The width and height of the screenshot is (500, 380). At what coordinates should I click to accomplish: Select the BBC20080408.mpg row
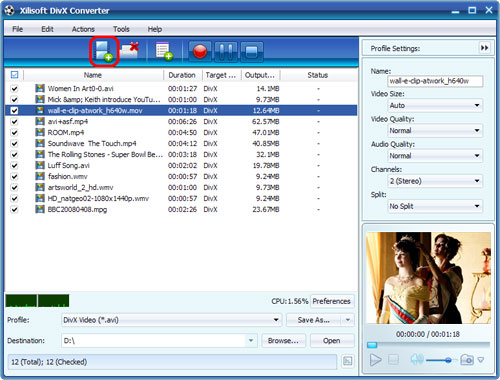click(x=181, y=209)
